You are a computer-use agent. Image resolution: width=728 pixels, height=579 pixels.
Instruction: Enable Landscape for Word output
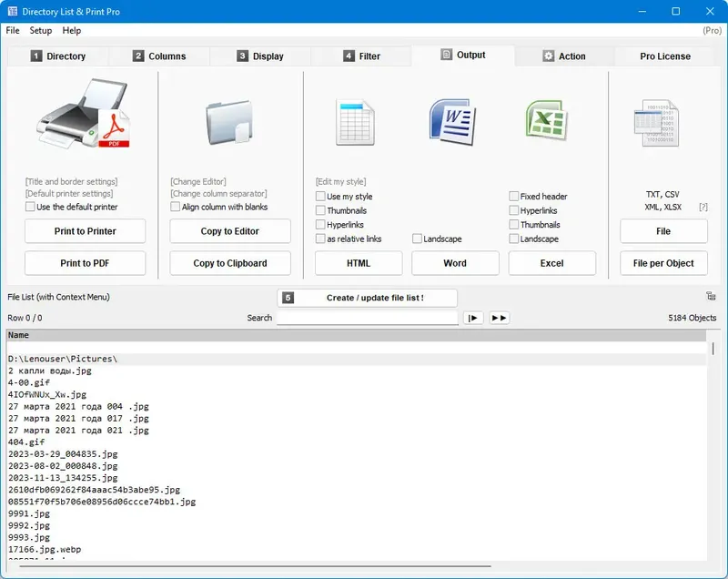tap(417, 239)
